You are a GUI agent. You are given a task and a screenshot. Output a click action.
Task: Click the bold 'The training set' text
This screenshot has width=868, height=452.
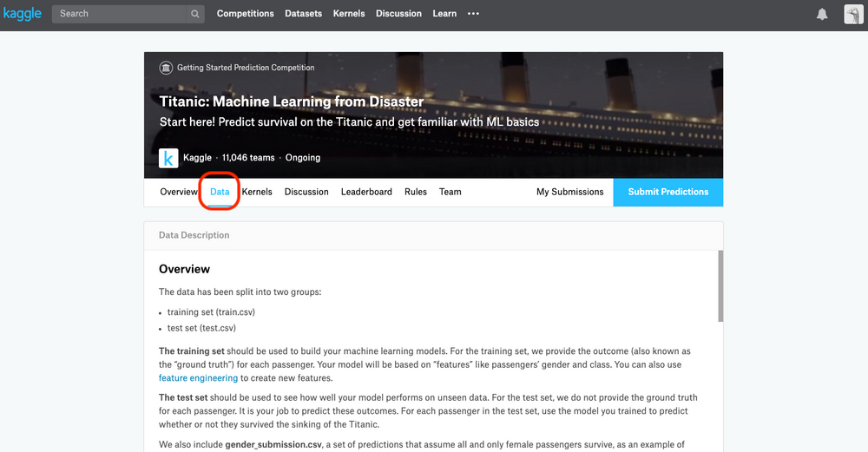click(x=192, y=351)
